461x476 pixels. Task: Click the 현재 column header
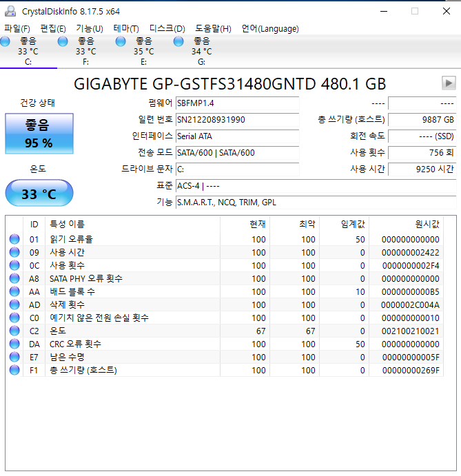245,224
